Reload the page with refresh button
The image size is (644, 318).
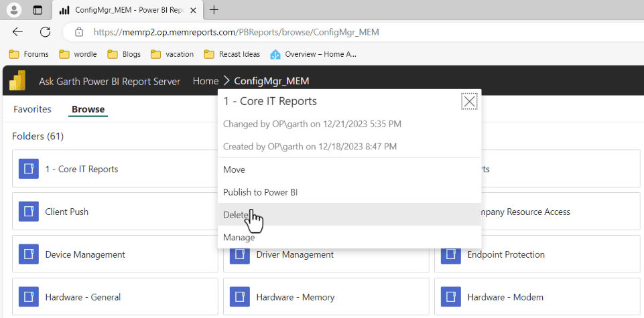[x=45, y=32]
